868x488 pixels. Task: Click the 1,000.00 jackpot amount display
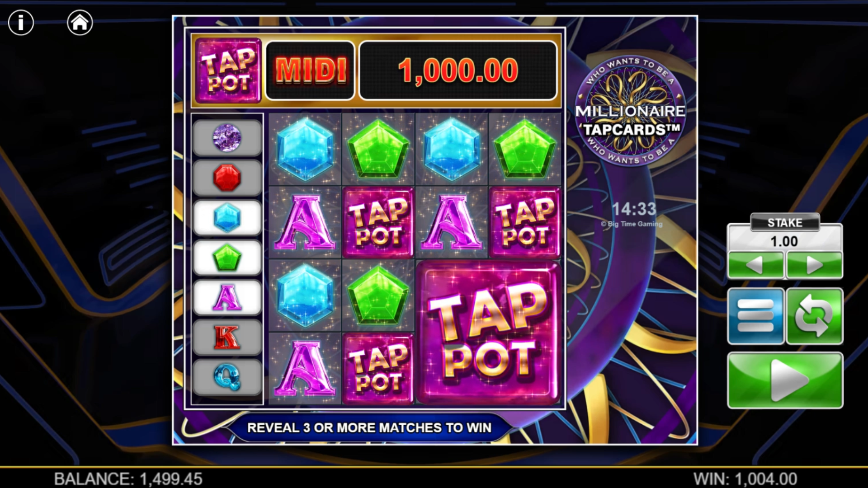[458, 70]
